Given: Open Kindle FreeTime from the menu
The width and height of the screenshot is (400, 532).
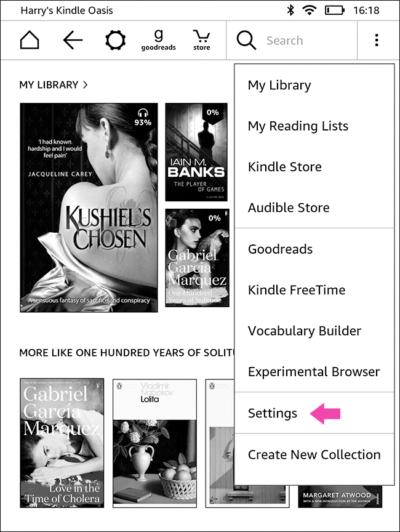Looking at the screenshot, I should 314,290.
